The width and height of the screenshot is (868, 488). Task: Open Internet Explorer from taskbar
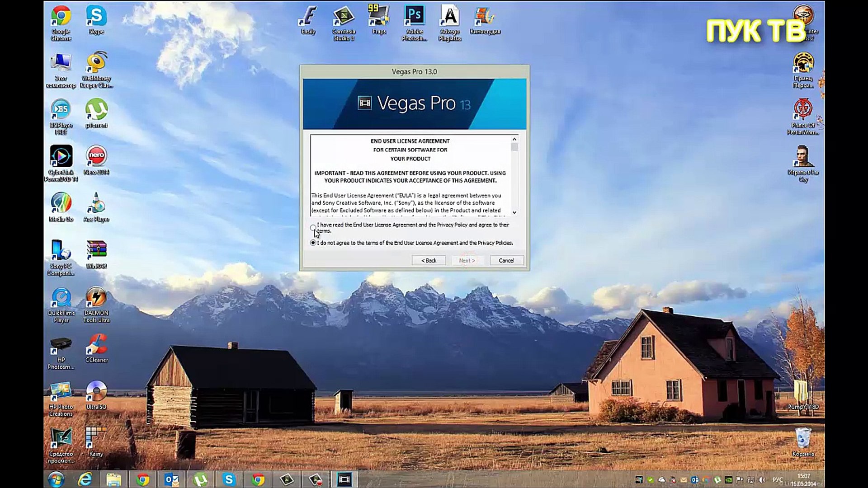click(85, 479)
